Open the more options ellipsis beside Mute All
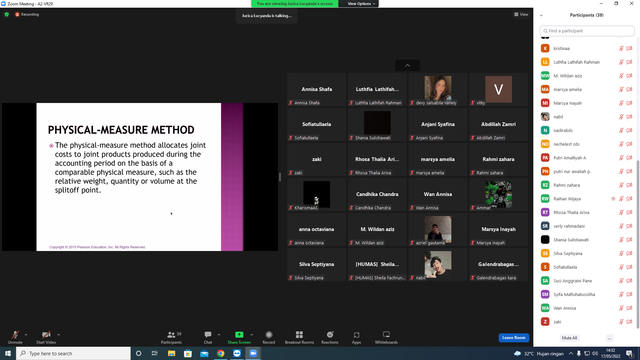The height and width of the screenshot is (360, 640). click(x=609, y=338)
